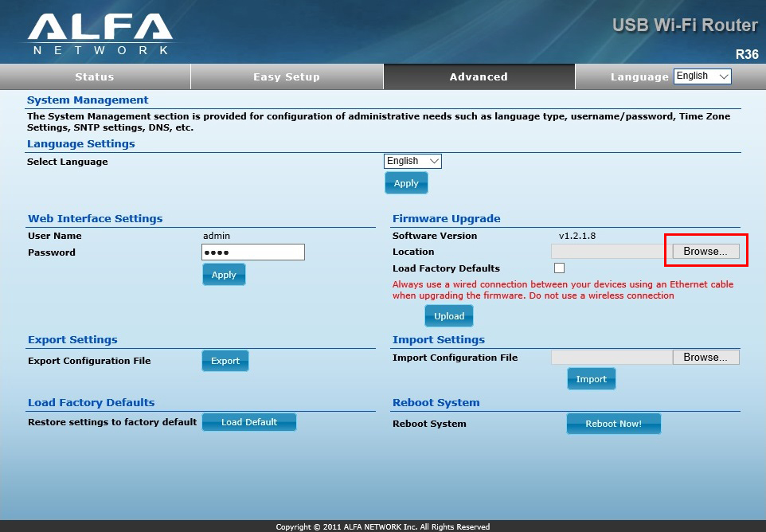Restore factory settings with Load Default
The image size is (766, 532).
[249, 422]
